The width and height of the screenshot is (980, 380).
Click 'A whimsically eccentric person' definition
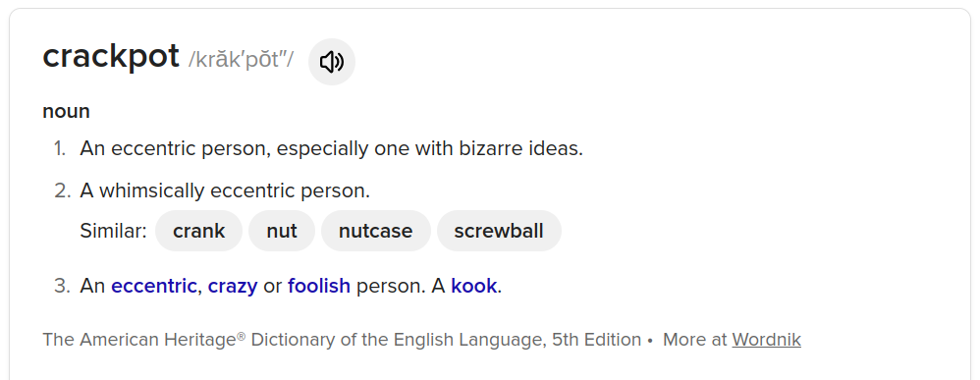point(225,190)
